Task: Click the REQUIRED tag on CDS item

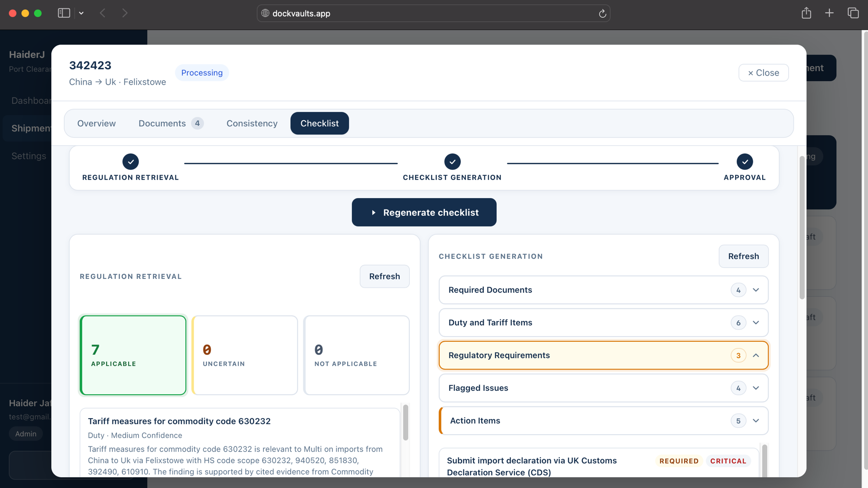Action: click(679, 461)
